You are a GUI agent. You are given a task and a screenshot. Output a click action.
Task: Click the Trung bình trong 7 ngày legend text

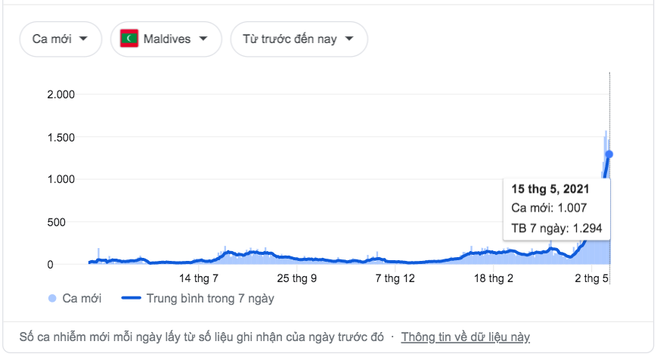coord(210,299)
